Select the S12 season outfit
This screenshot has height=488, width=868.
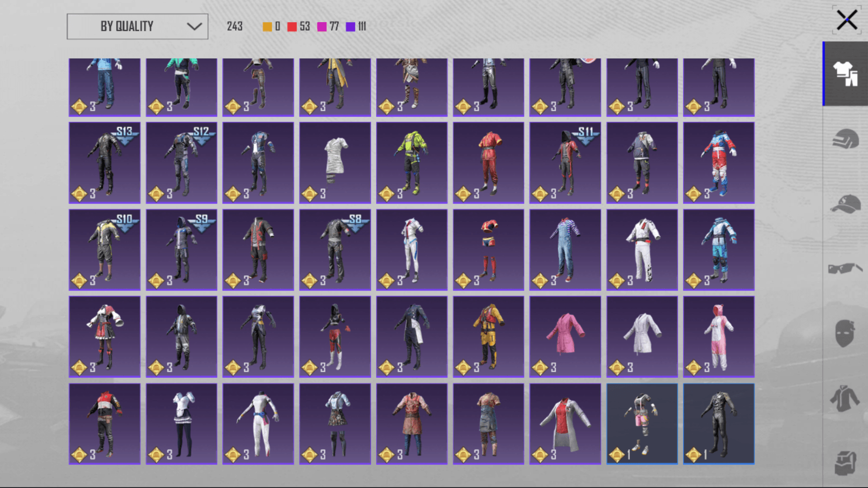(181, 163)
